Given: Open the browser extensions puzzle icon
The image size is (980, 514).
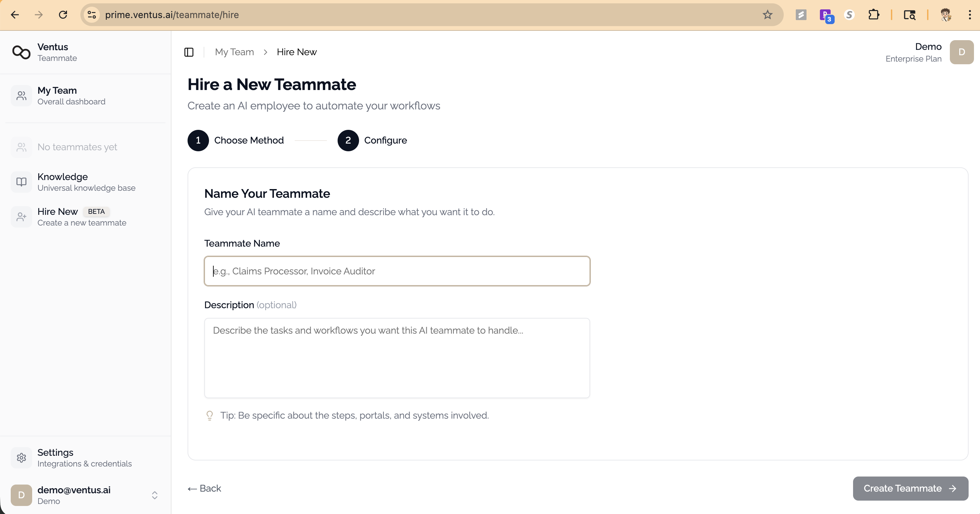Looking at the screenshot, I should click(874, 14).
